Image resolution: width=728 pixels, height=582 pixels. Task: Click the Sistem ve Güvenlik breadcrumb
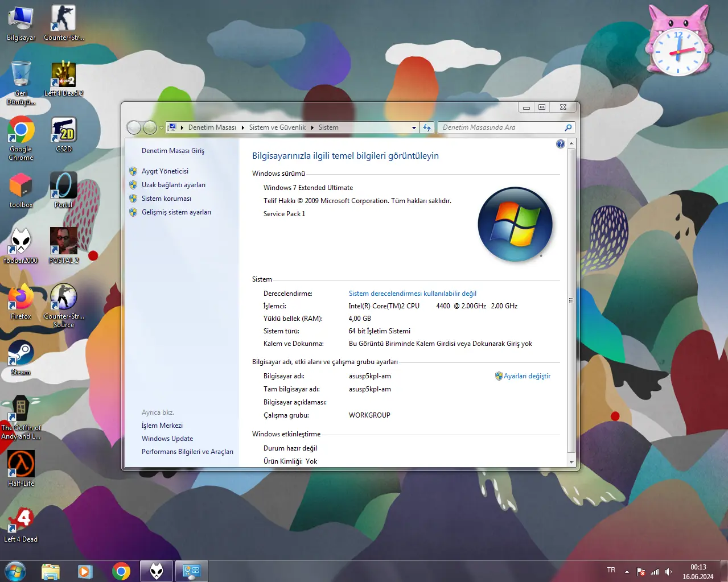277,127
